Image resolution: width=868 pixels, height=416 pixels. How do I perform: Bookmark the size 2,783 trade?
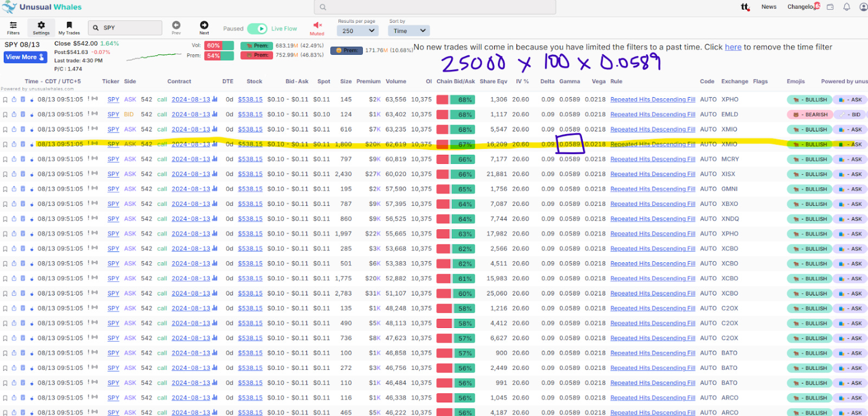pyautogui.click(x=5, y=294)
